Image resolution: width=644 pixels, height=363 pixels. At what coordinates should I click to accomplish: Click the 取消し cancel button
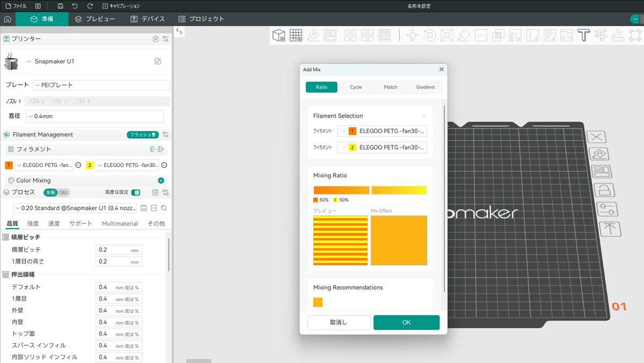pos(339,322)
